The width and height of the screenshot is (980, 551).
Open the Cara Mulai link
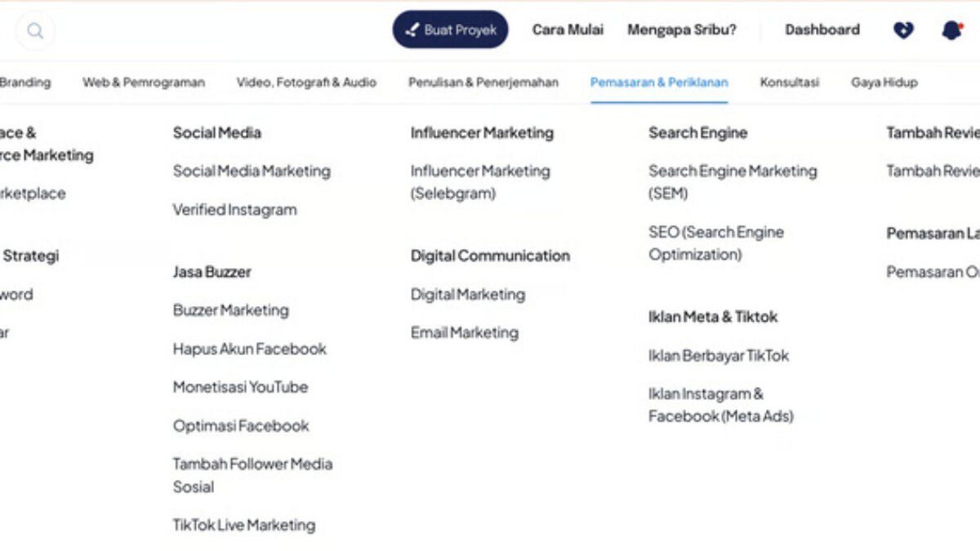click(568, 29)
